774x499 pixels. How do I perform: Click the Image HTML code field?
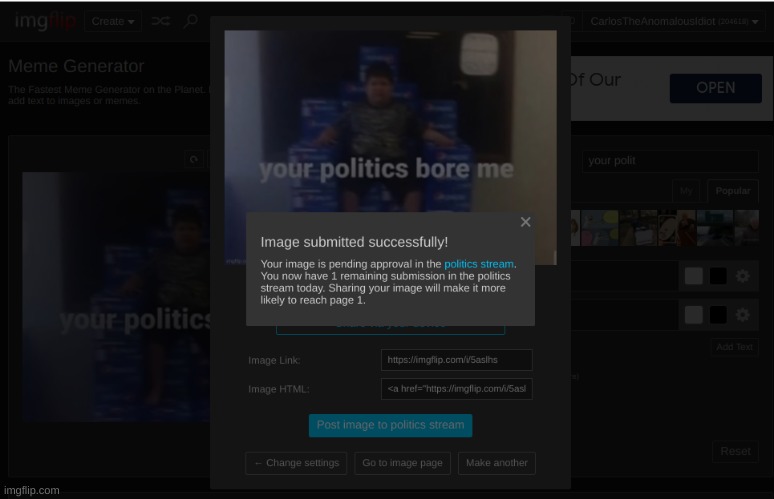[456, 389]
